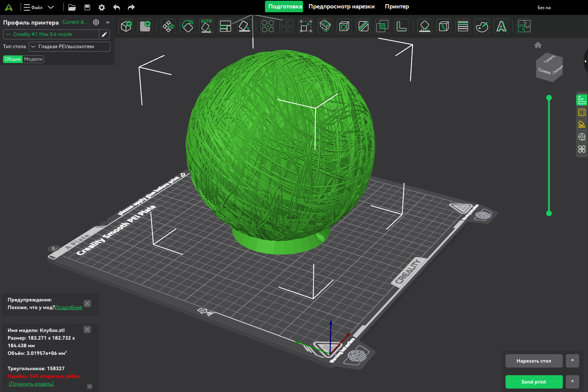Image resolution: width=588 pixels, height=392 pixels.
Task: Select the Rotate tool in toolbar
Action: click(x=187, y=26)
